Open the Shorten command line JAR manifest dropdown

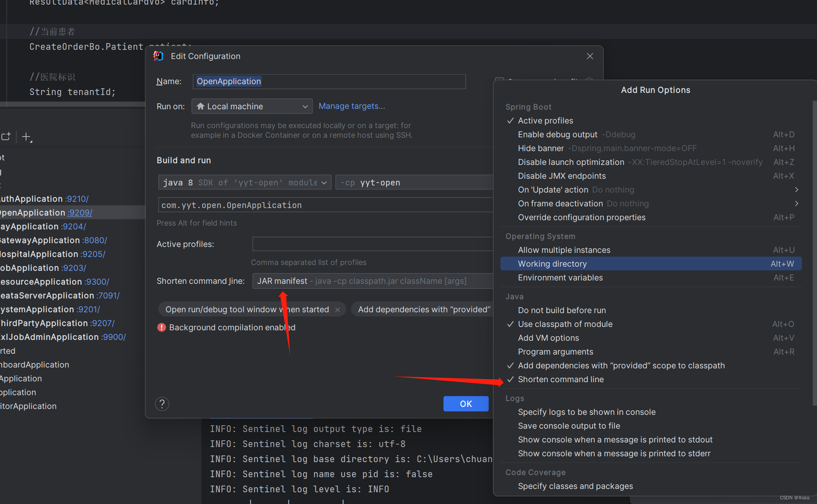point(372,281)
